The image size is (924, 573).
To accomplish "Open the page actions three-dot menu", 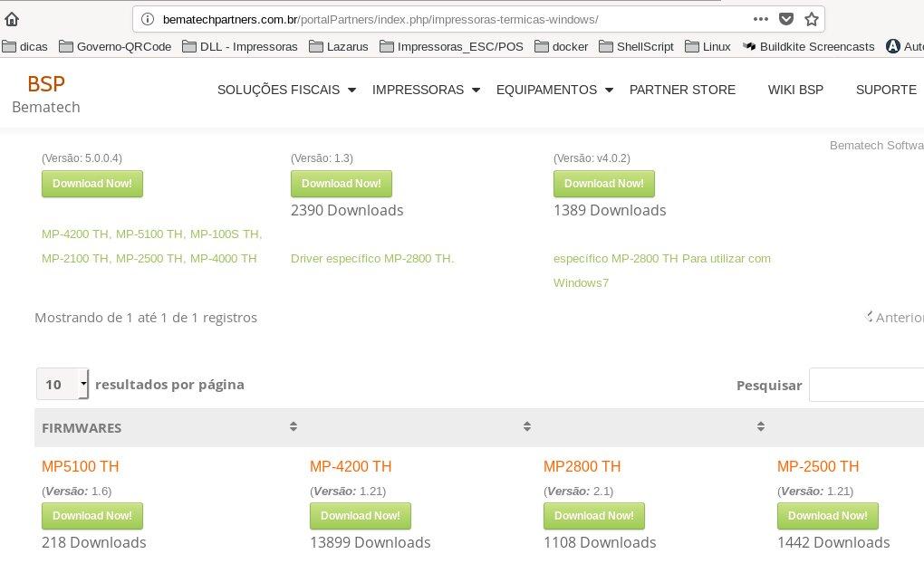I will (x=761, y=19).
